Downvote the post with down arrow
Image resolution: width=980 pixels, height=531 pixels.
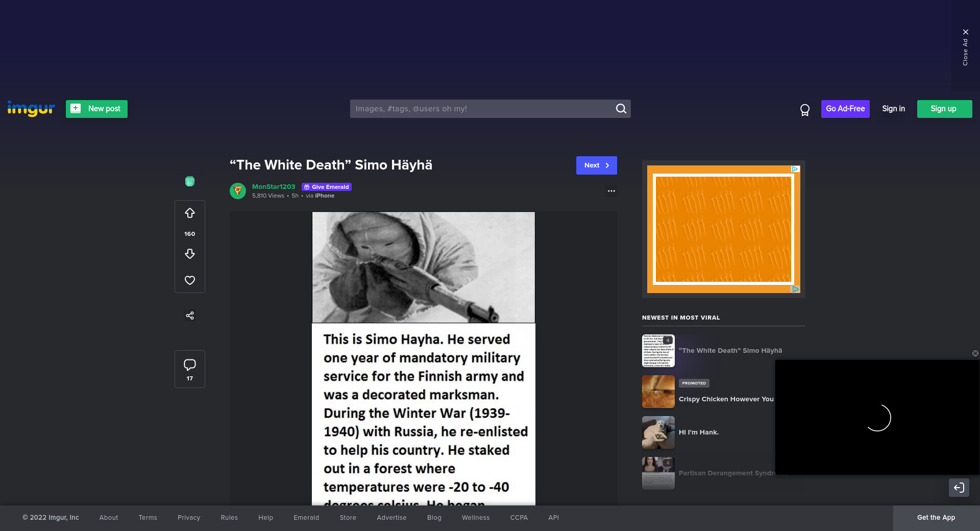coord(189,254)
